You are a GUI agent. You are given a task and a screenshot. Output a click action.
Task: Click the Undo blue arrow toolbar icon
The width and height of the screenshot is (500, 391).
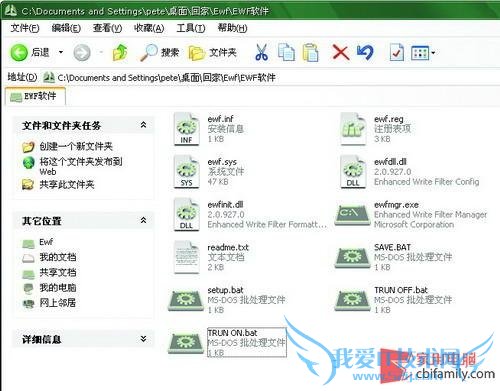[365, 52]
